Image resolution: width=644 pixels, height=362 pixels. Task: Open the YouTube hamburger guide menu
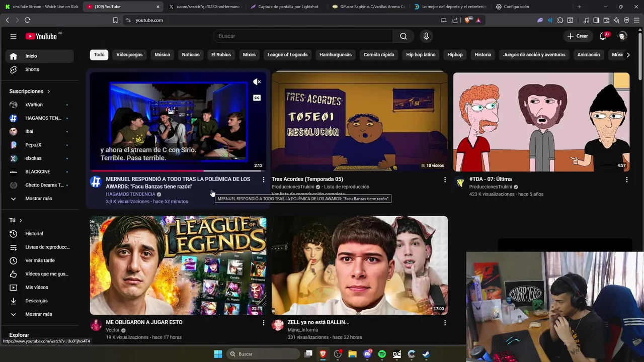(14, 36)
